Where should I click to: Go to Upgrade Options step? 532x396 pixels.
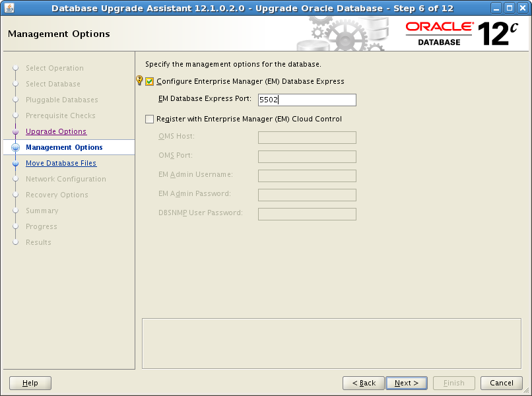(x=56, y=131)
